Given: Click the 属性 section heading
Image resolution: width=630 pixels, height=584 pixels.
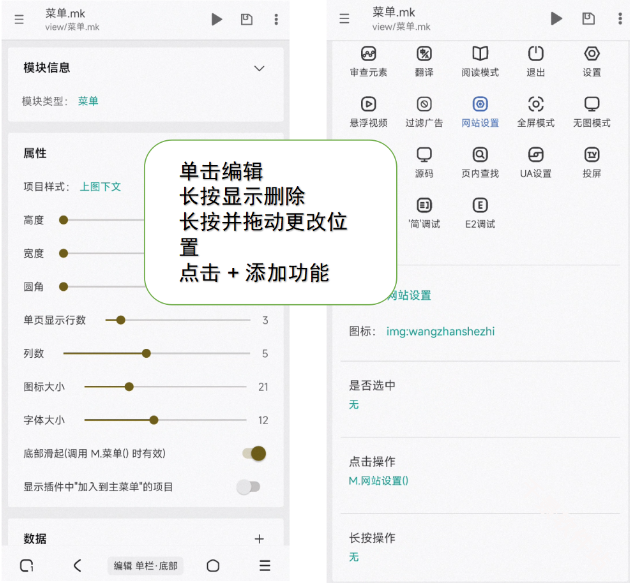Looking at the screenshot, I should [x=35, y=153].
